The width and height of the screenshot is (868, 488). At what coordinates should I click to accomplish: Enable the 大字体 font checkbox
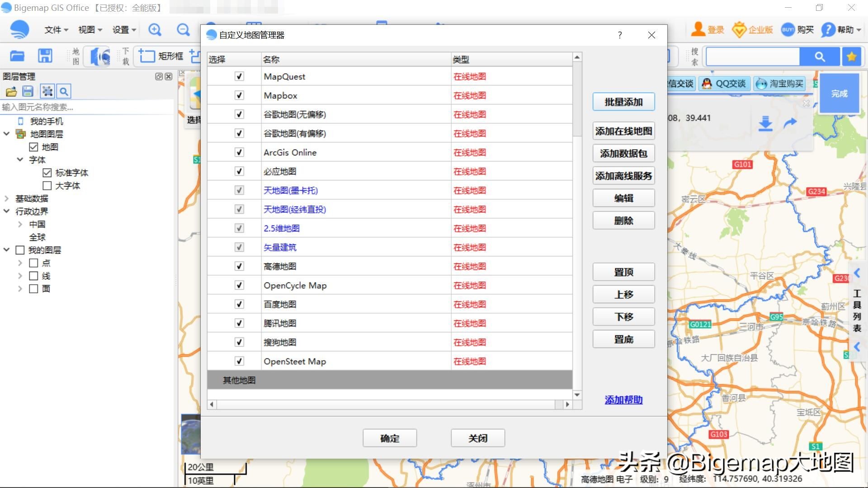(x=47, y=185)
